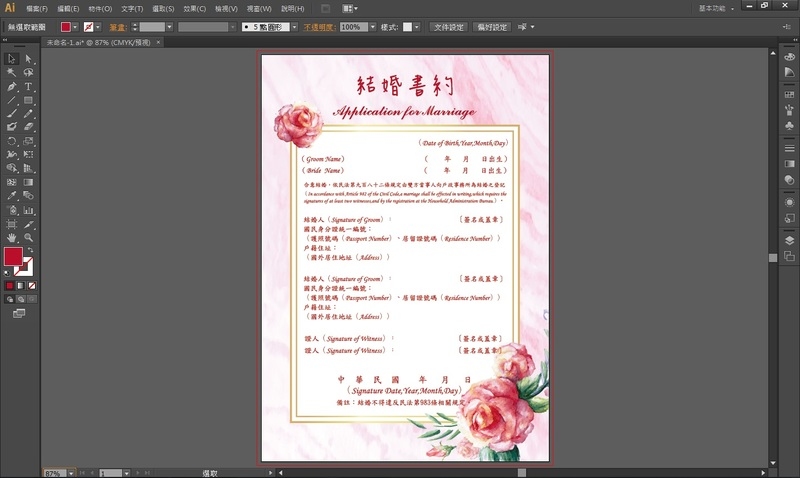Set paint mode to None
Viewport: 800px width, 478px height.
coord(32,286)
